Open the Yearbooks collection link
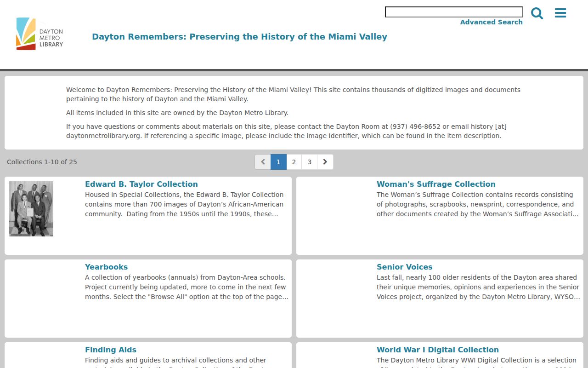Screen dimensions: 588x368 click(x=106, y=267)
